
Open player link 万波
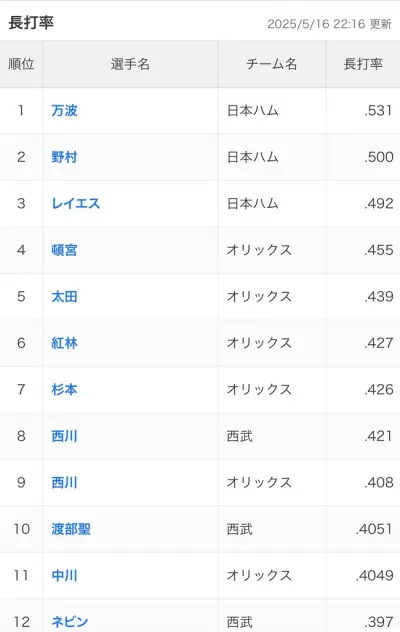[x=64, y=110]
